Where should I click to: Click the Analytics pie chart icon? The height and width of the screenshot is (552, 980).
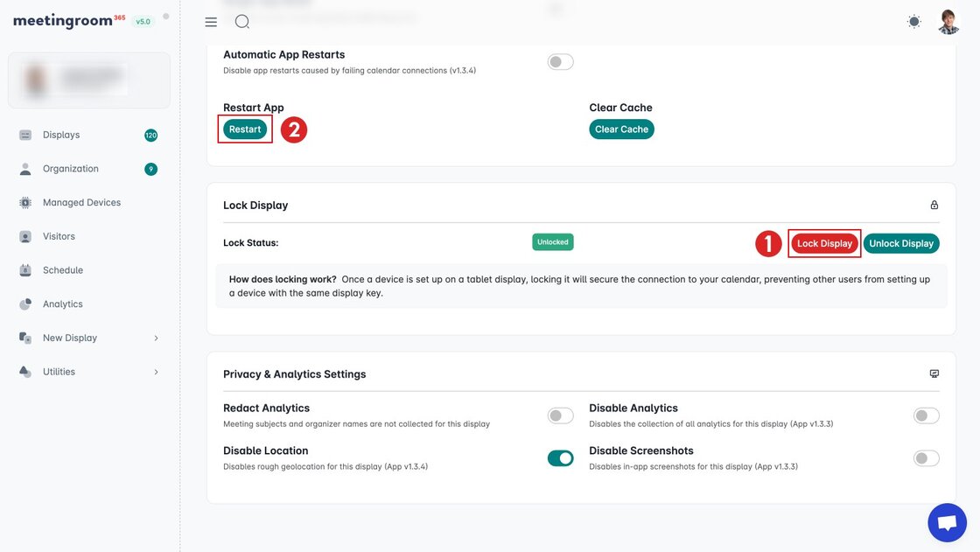[x=25, y=304]
